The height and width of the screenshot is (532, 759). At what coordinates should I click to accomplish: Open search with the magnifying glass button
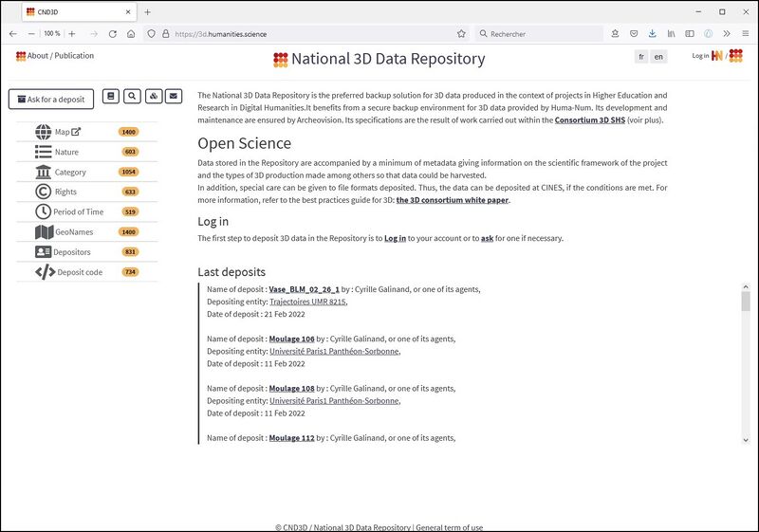coord(132,96)
